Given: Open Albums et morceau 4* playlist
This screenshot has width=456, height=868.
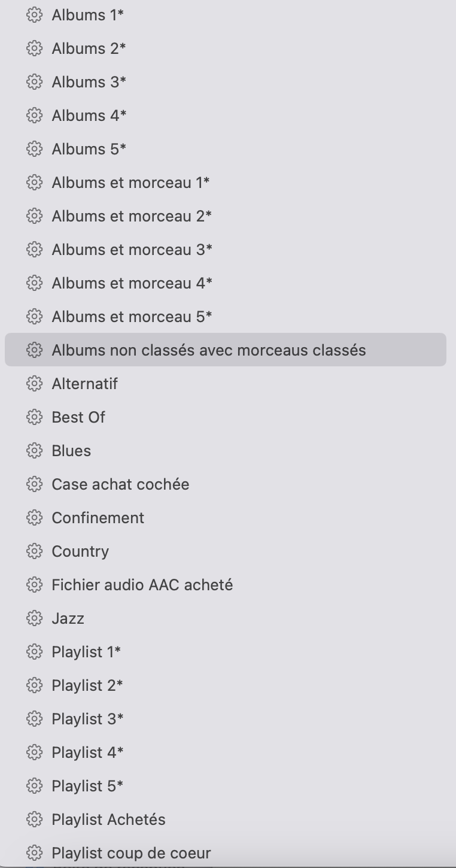Looking at the screenshot, I should point(132,283).
